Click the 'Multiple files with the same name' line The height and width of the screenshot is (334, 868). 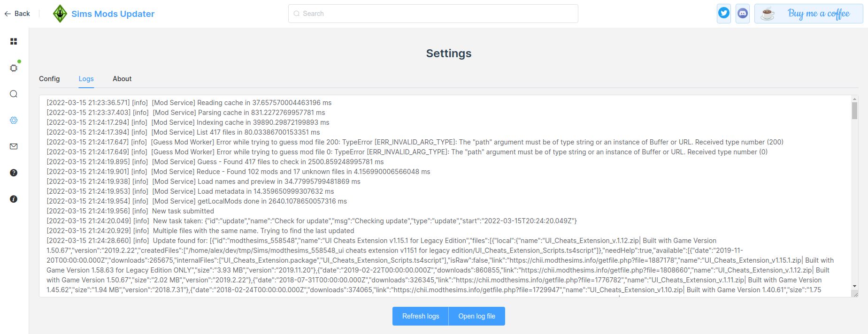(x=200, y=231)
